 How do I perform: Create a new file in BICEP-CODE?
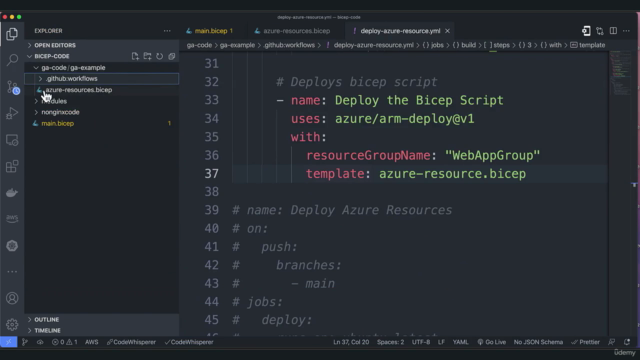135,56
